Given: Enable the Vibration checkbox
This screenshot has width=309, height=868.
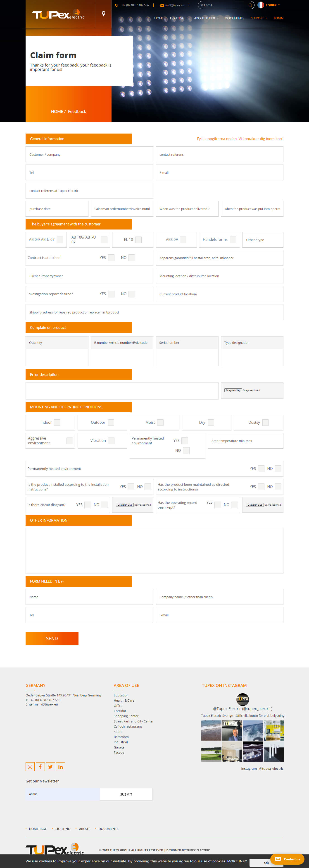Looking at the screenshot, I should click(111, 440).
